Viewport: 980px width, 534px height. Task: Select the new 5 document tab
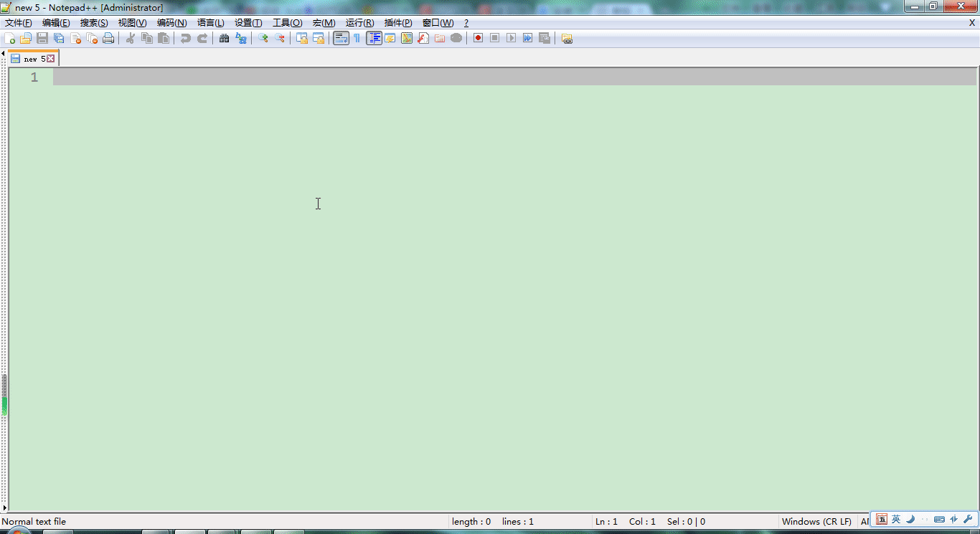coord(33,59)
